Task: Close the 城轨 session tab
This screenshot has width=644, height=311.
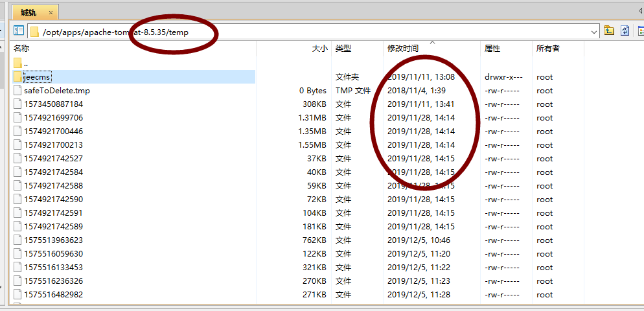Action: point(51,13)
